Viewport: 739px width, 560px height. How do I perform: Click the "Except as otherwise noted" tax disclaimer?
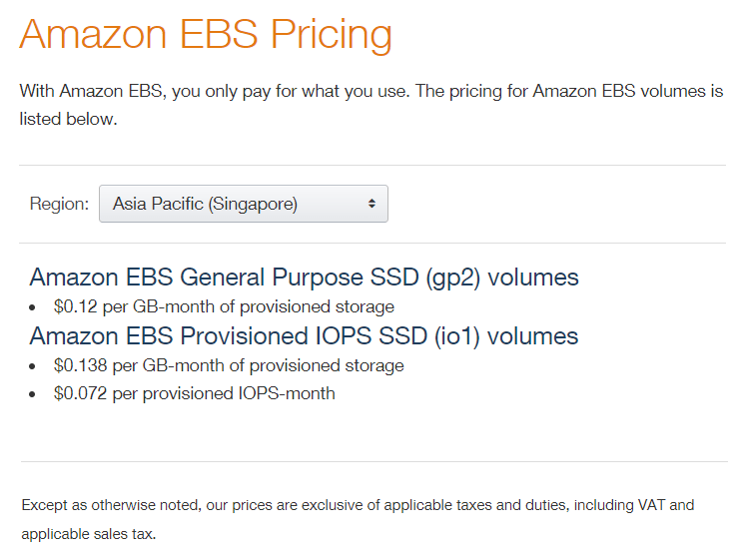pyautogui.click(x=358, y=505)
